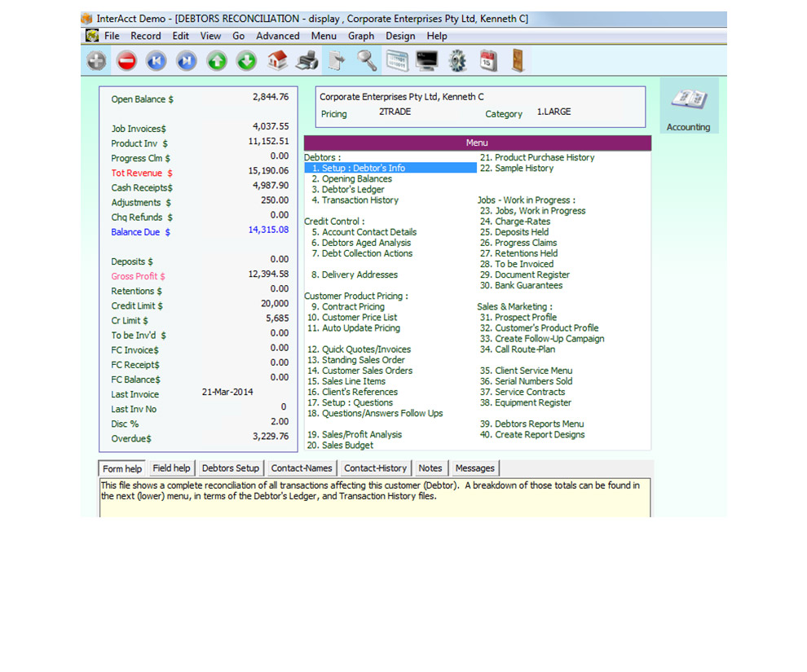Select 3. Debtor's Ledger
Viewport: 807px width, 672px height.
(x=348, y=190)
